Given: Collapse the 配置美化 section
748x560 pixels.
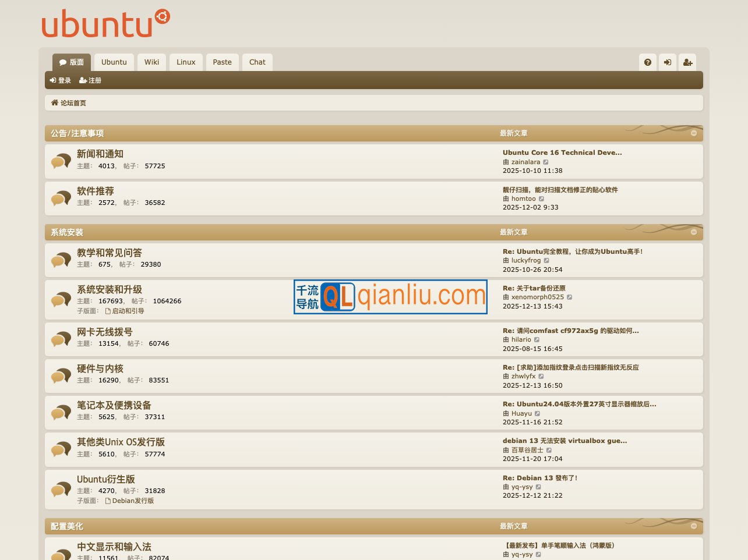Looking at the screenshot, I should click(694, 526).
